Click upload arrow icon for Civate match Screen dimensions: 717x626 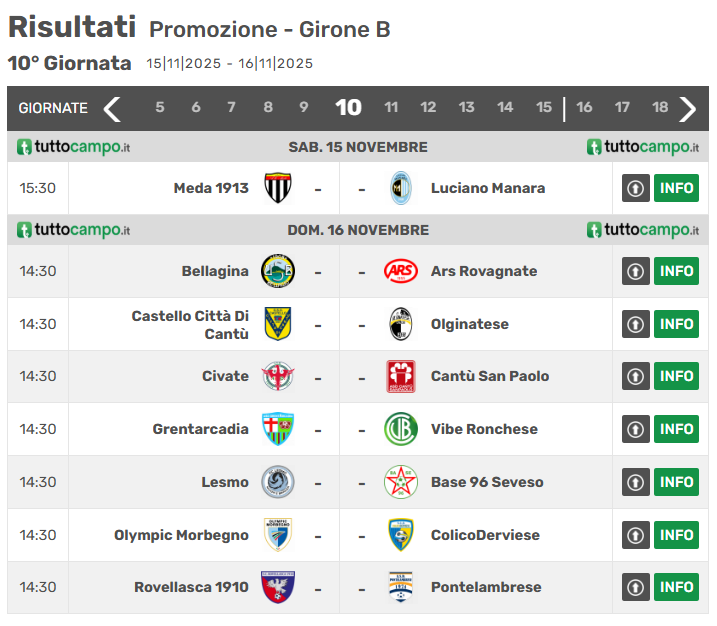click(636, 376)
